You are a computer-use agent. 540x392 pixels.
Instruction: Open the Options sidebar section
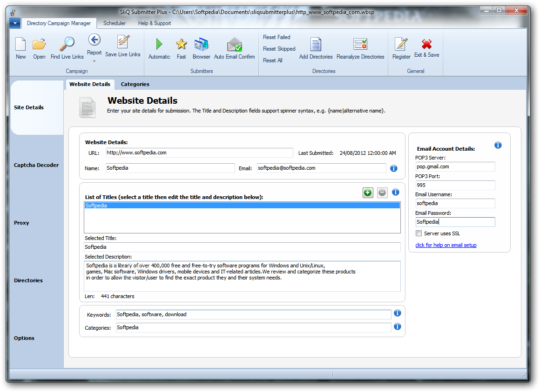coord(24,339)
